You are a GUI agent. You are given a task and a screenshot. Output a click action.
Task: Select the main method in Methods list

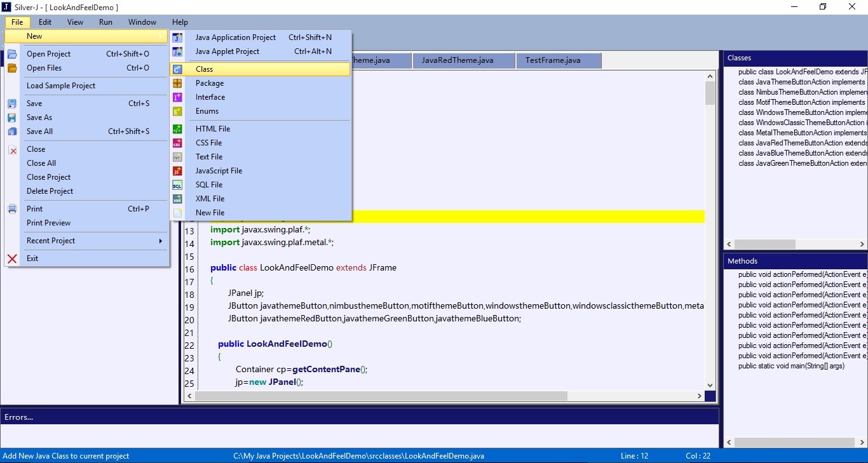click(792, 366)
